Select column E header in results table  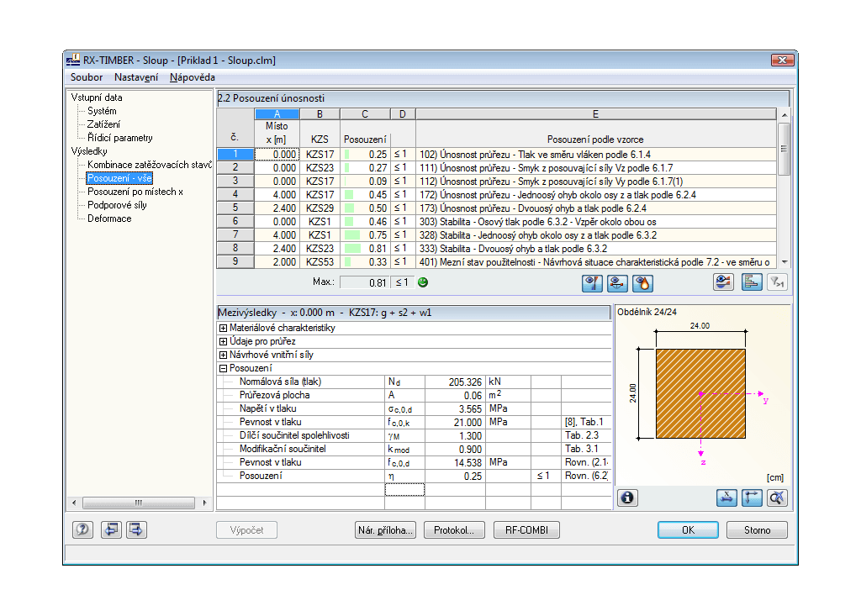(596, 114)
